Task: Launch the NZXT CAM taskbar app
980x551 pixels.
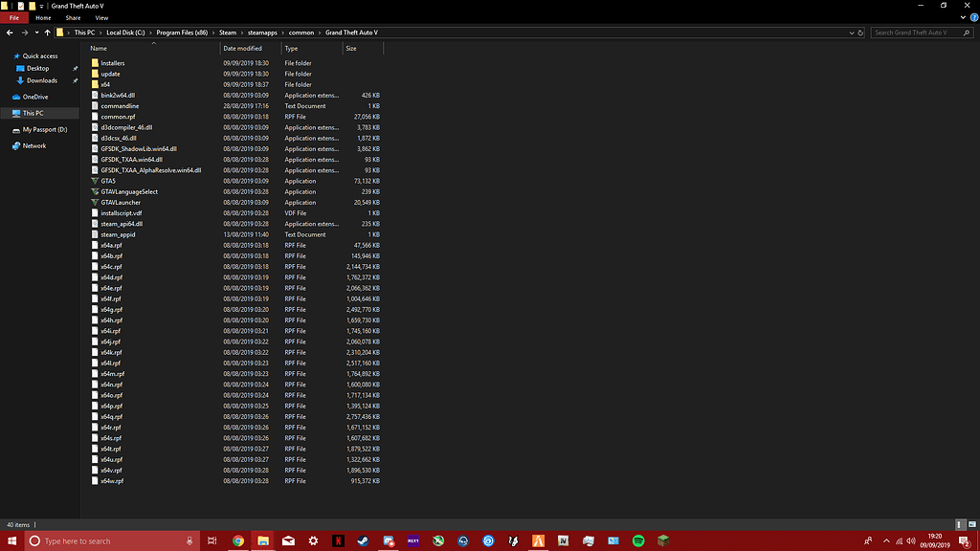Action: coord(412,540)
